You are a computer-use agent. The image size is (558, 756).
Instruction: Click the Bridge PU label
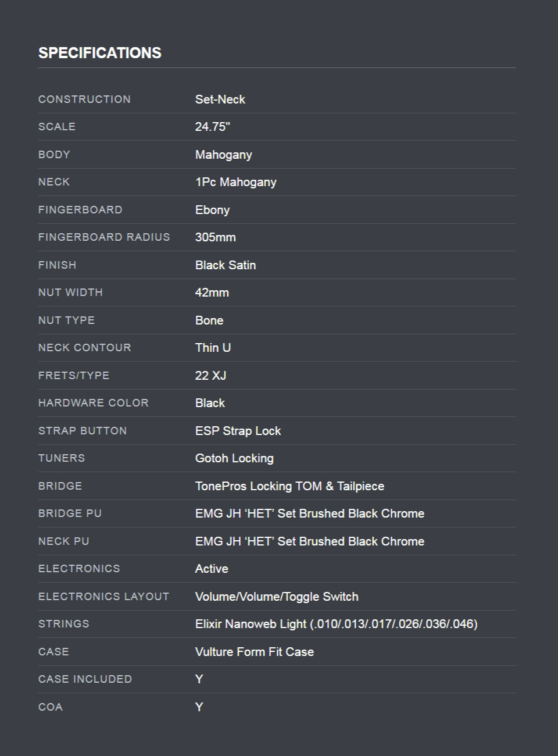[x=70, y=513]
